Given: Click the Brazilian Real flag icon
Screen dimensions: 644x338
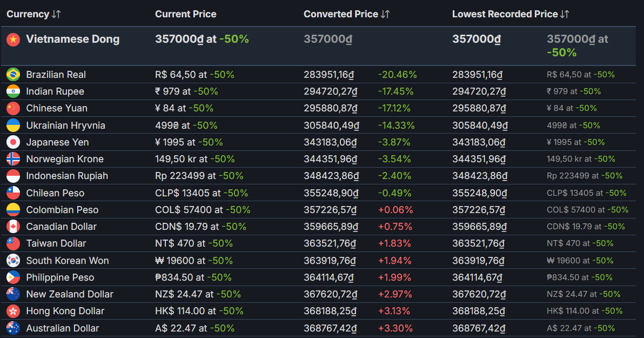Looking at the screenshot, I should 14,75.
